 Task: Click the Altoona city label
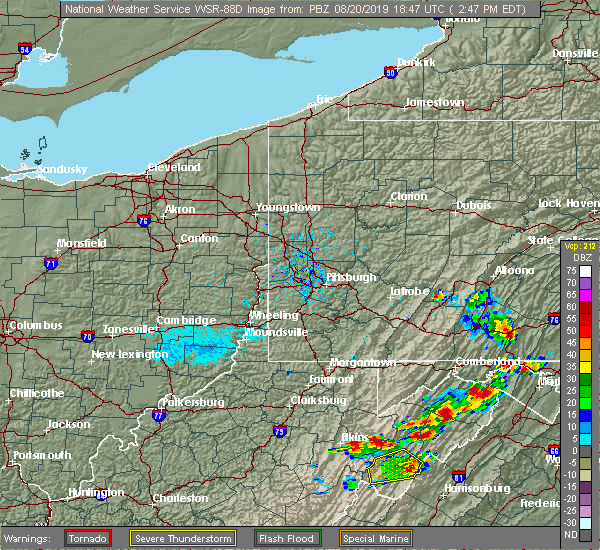(515, 271)
